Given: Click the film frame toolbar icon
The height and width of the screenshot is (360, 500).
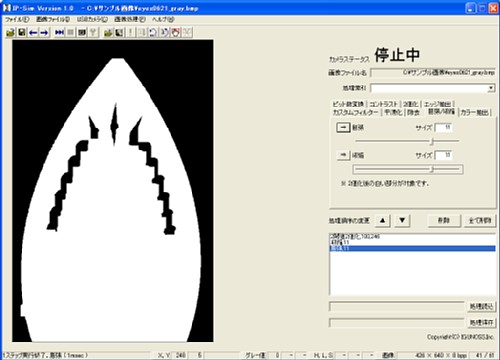Looking at the screenshot, I should 82,32.
